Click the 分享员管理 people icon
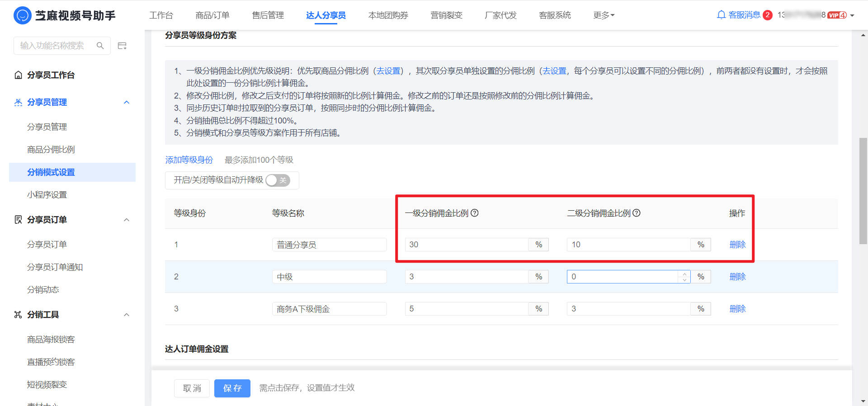Image resolution: width=868 pixels, height=406 pixels. point(18,102)
